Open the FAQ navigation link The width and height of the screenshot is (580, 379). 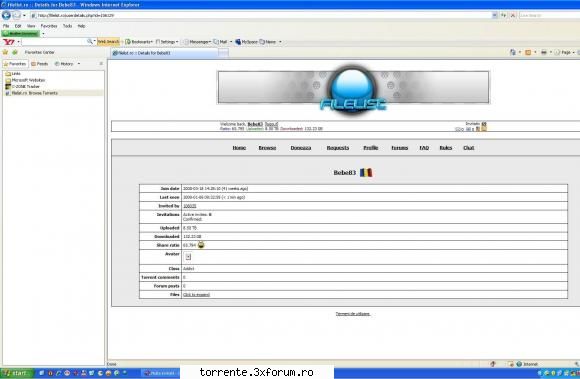(x=424, y=148)
